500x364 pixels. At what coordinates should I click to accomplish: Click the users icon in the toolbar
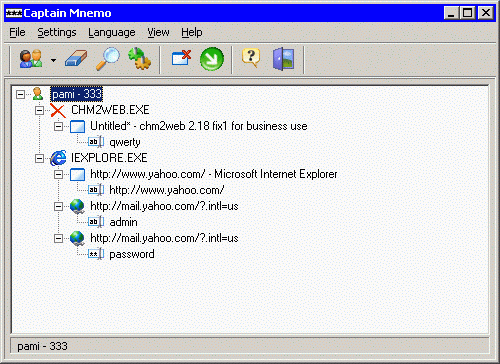tap(31, 59)
